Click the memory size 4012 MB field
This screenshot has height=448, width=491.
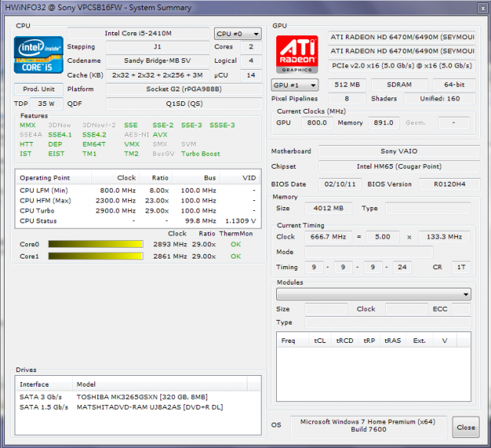[x=328, y=208]
